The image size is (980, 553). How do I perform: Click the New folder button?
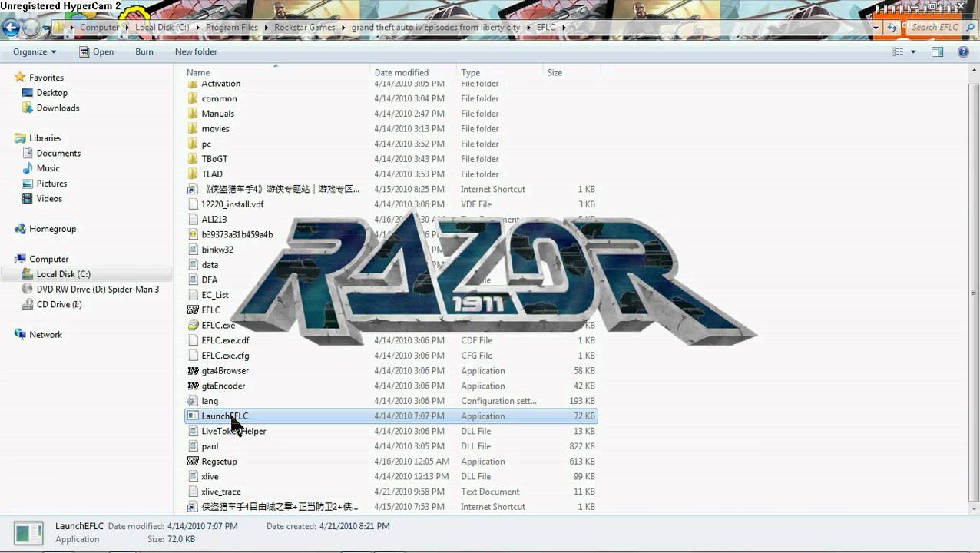[x=196, y=51]
